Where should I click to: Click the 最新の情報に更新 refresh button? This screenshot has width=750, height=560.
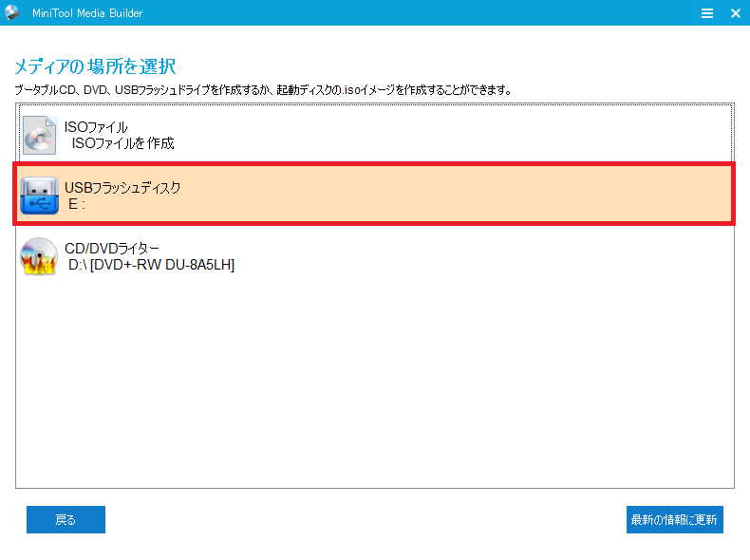[x=674, y=519]
